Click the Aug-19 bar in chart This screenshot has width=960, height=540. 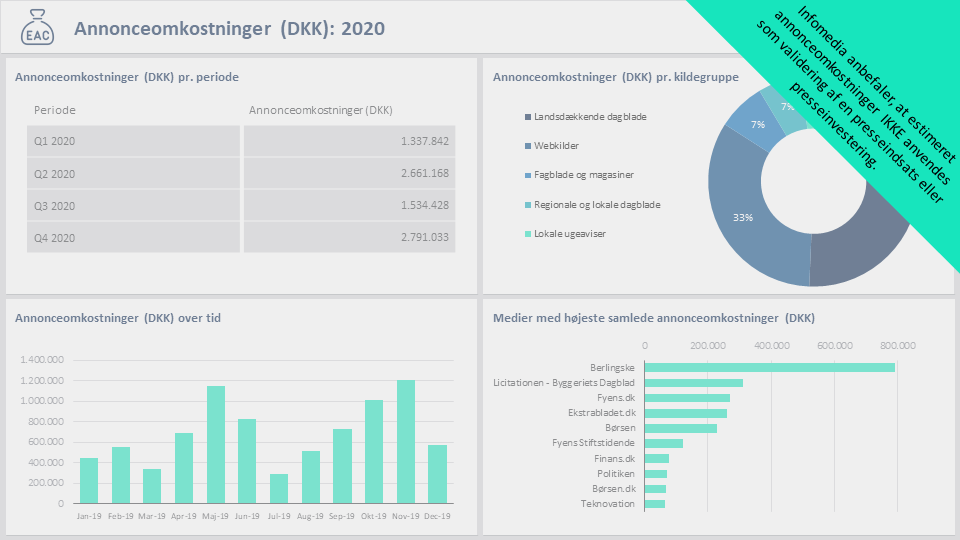310,477
